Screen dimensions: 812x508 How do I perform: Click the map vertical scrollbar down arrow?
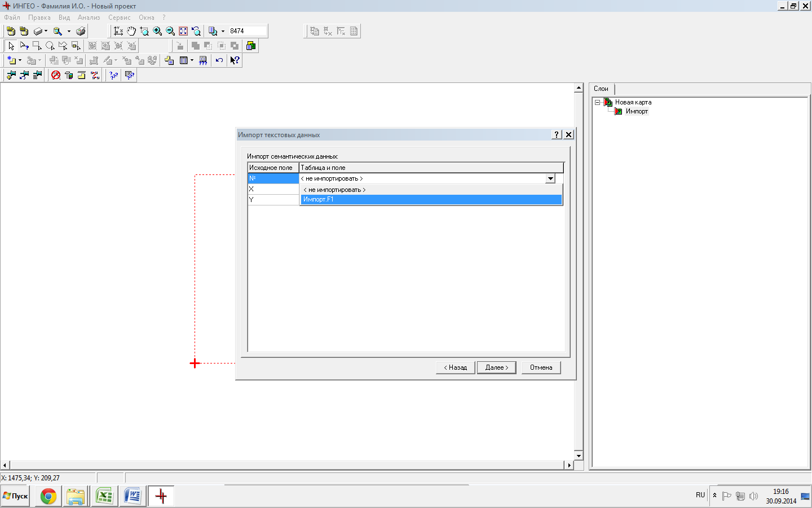579,456
